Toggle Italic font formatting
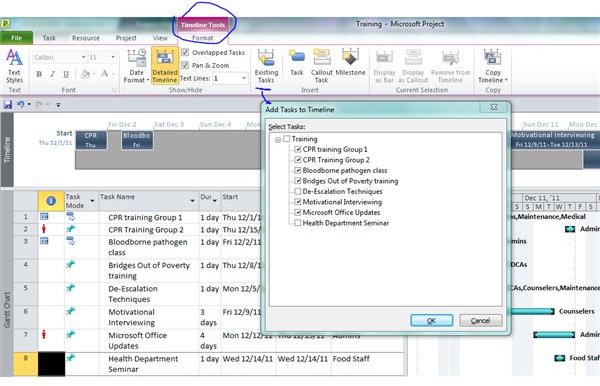This screenshot has width=600, height=386. click(52, 74)
